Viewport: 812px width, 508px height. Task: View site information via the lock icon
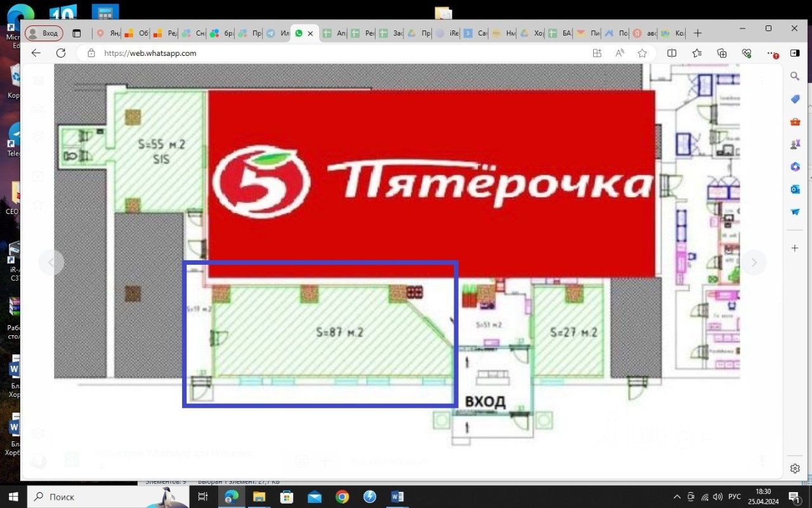click(91, 53)
